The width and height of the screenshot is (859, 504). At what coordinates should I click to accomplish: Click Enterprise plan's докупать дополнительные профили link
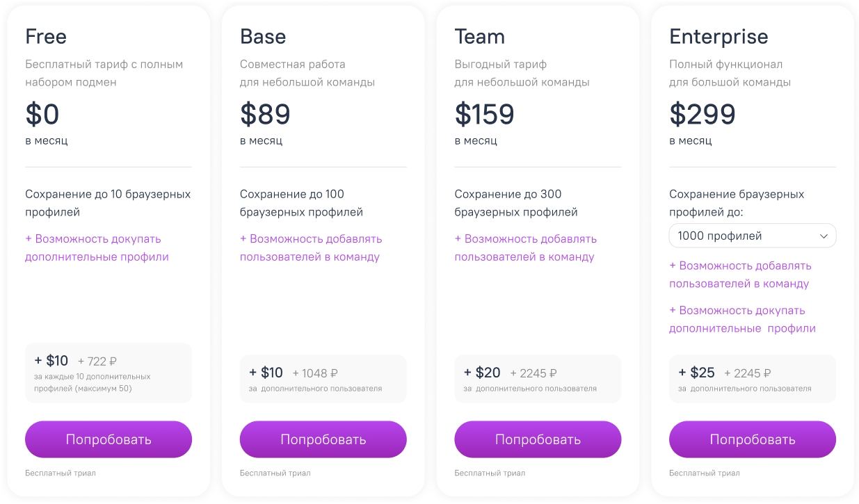click(742, 319)
